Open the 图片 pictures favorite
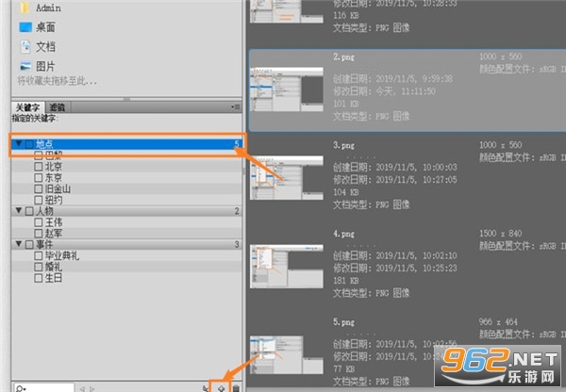Screen dimensions: 566x392 (37, 66)
